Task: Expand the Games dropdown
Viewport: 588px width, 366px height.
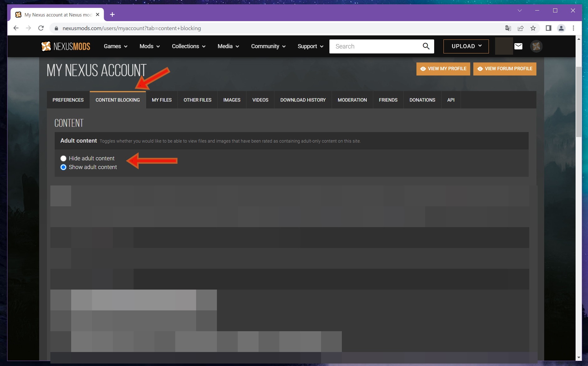Action: (x=116, y=46)
